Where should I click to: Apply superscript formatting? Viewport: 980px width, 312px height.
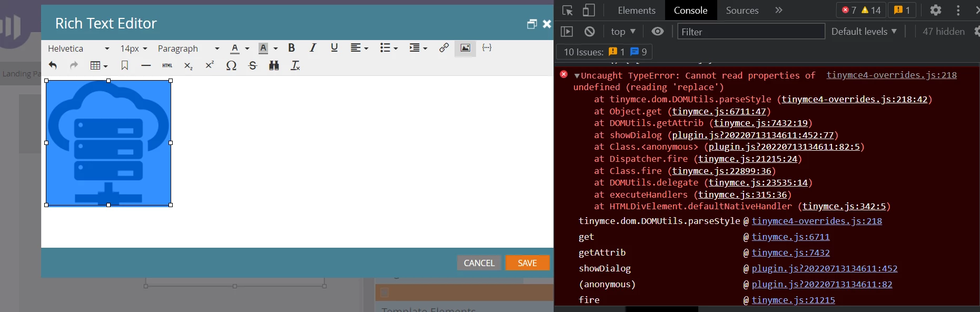[x=210, y=65]
